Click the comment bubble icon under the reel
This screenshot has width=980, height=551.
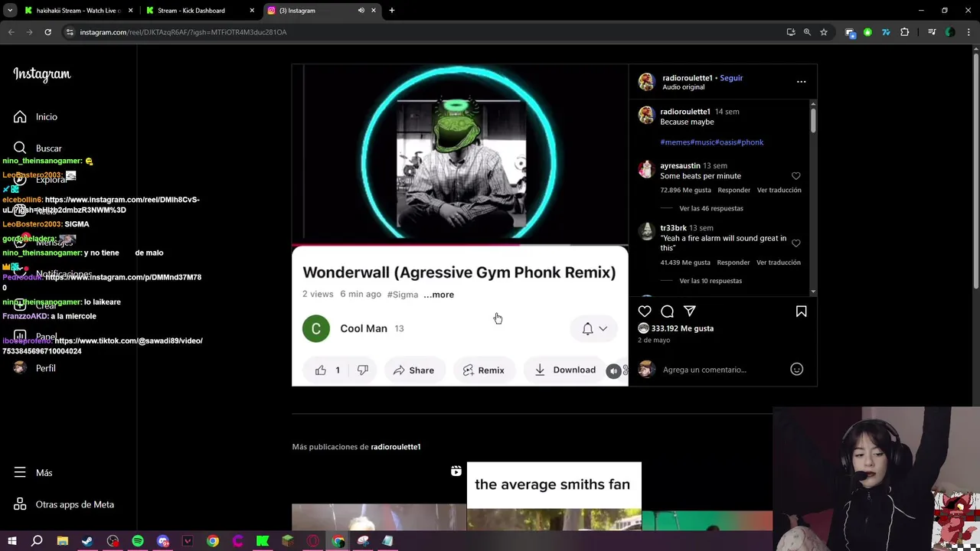(x=667, y=311)
